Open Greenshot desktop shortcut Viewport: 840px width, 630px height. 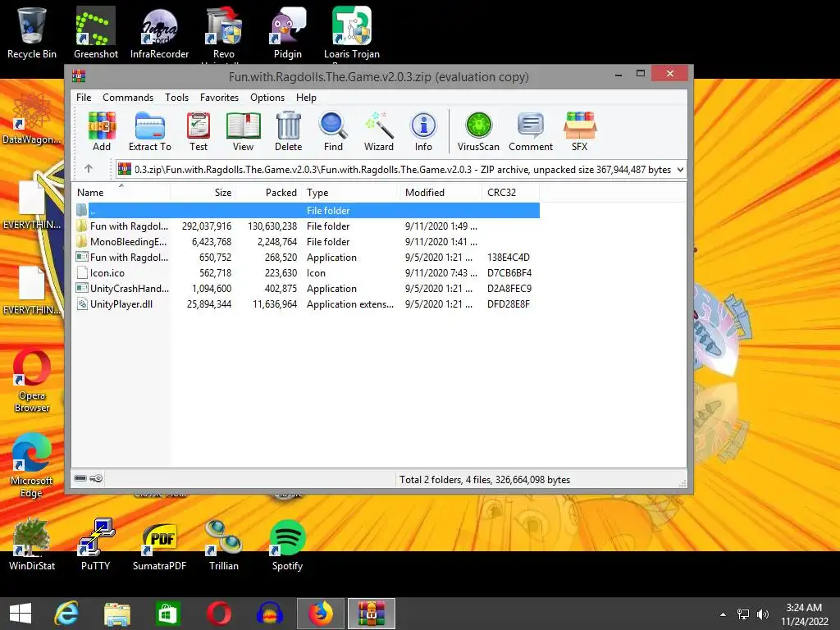pos(96,33)
